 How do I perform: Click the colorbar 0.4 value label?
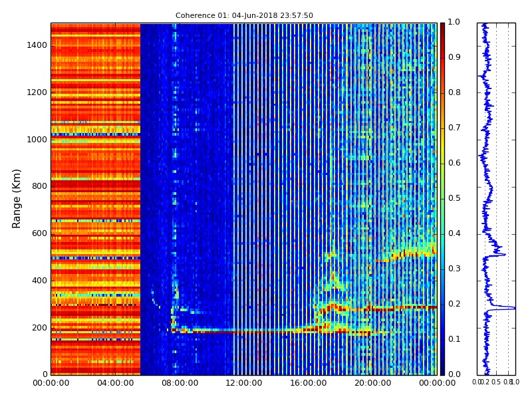[454, 234]
